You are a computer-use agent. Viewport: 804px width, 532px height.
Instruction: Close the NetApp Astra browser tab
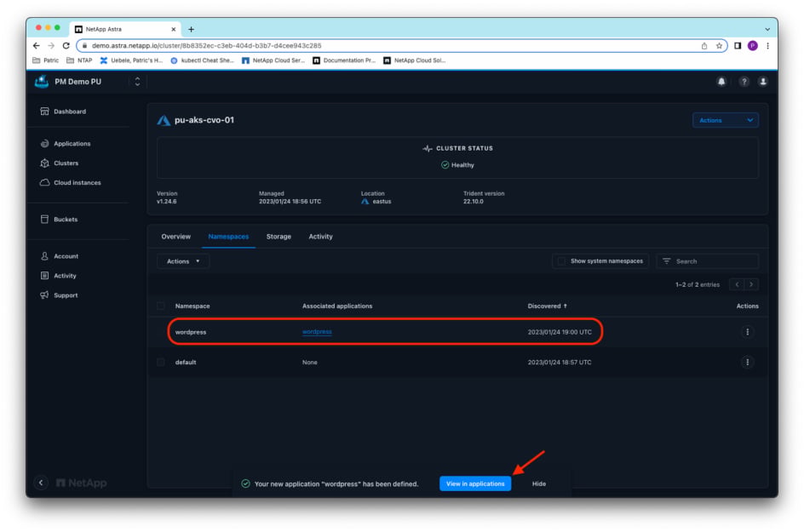[x=173, y=29]
